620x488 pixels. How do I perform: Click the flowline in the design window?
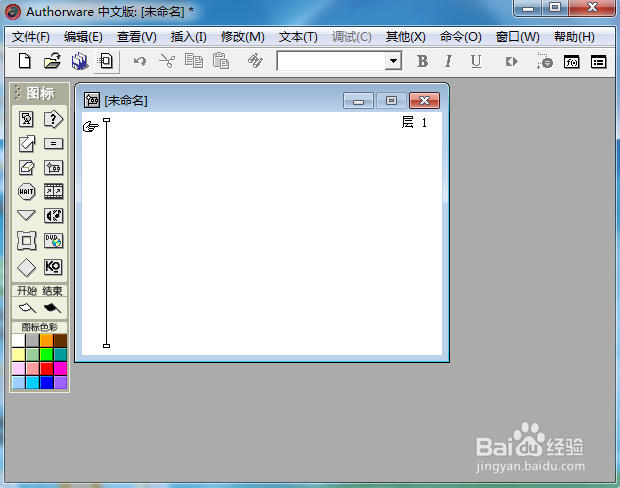pyautogui.click(x=106, y=233)
